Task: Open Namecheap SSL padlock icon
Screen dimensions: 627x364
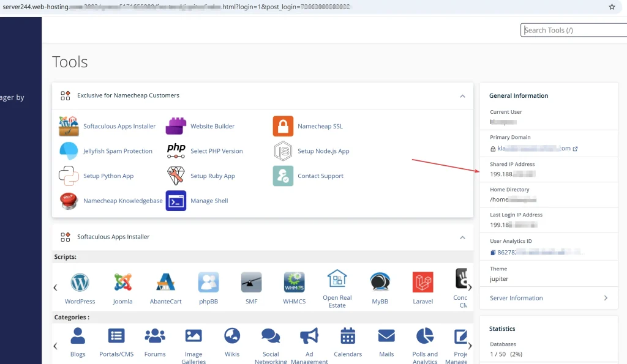Action: coord(283,126)
